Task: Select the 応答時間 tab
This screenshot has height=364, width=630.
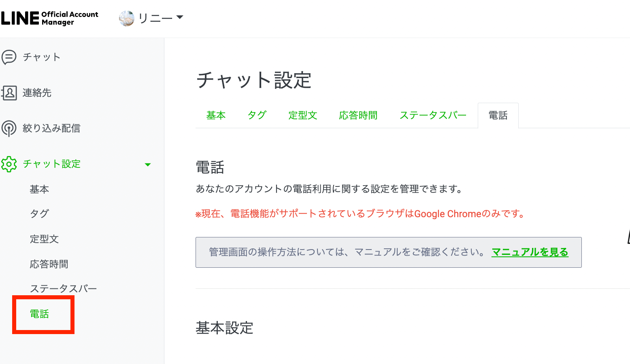Action: 358,116
